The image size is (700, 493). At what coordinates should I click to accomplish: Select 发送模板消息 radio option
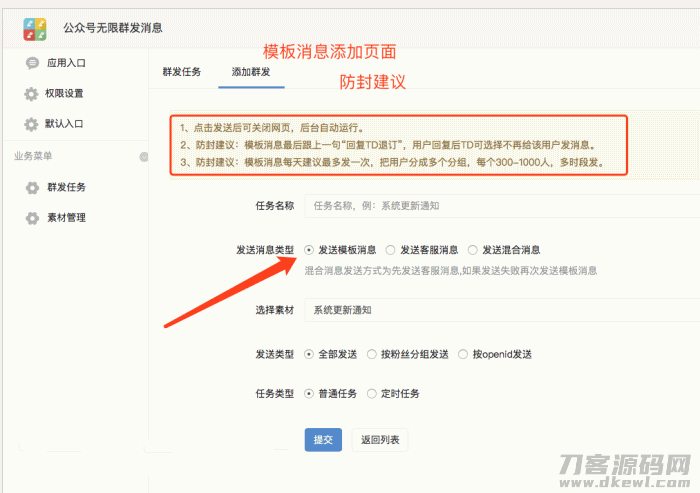pos(309,250)
